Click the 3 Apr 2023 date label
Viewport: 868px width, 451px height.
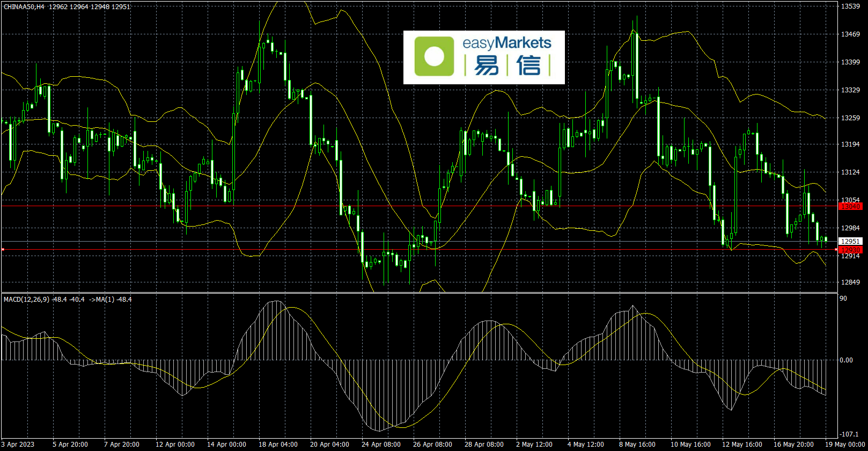point(18,445)
